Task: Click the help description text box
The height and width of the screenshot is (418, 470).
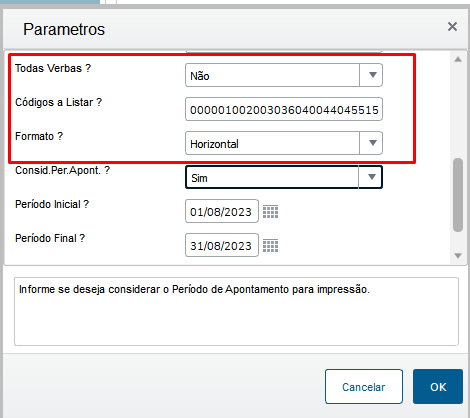Action: pos(236,312)
